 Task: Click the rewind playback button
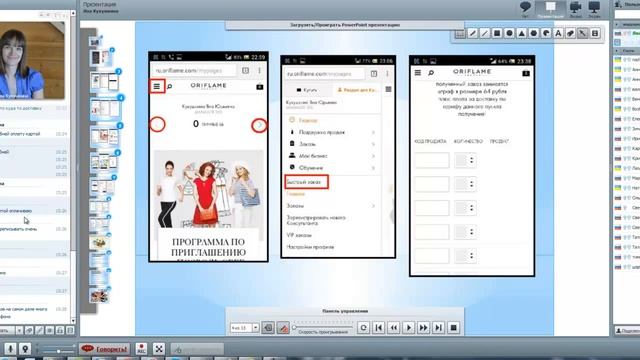click(x=393, y=328)
